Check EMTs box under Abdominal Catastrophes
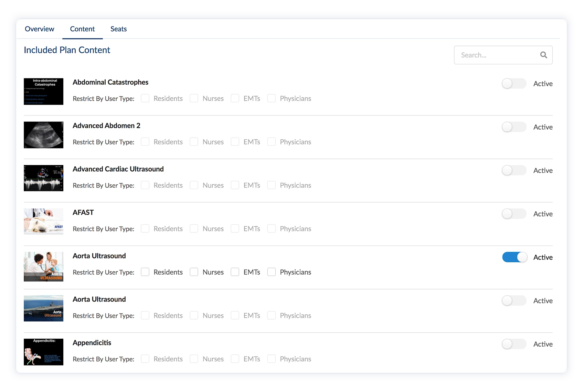The image size is (583, 392). click(235, 98)
